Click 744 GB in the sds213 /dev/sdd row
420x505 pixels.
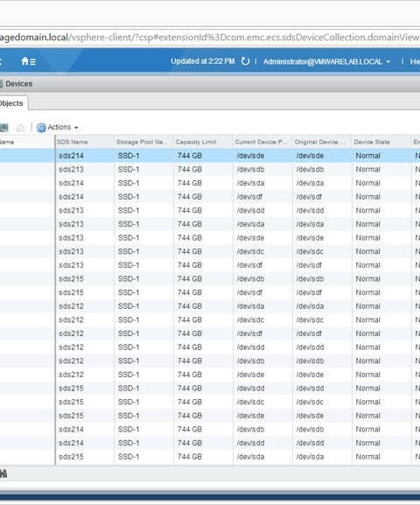pyautogui.click(x=189, y=211)
